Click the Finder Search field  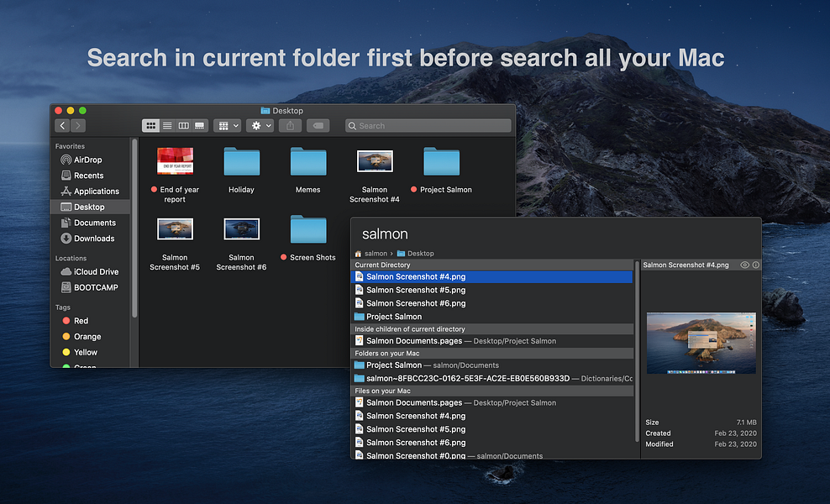click(x=428, y=125)
